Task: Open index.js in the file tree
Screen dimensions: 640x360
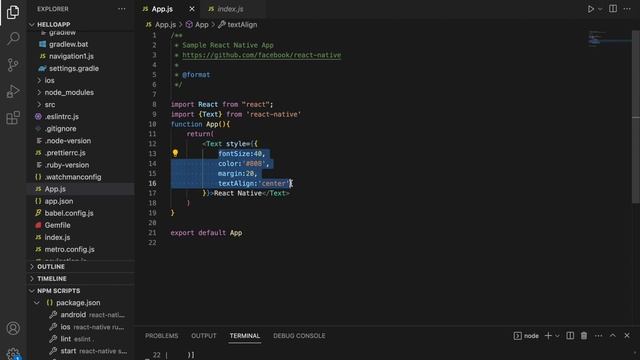Action: tap(81, 237)
